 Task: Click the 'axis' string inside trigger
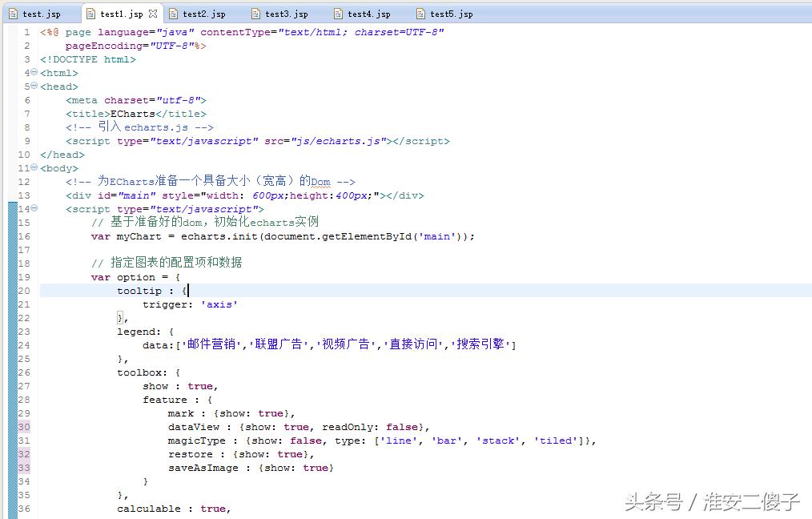click(219, 304)
